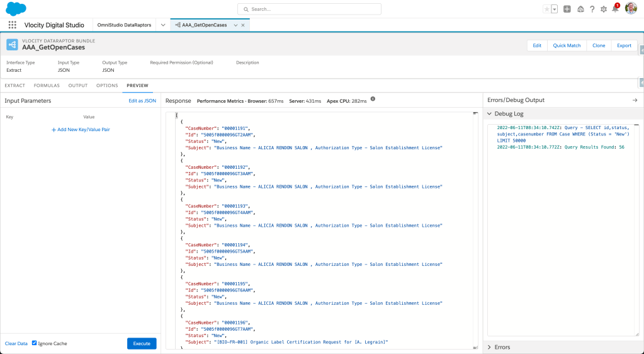644x354 pixels.
Task: Click the Execute button
Action: click(x=142, y=343)
